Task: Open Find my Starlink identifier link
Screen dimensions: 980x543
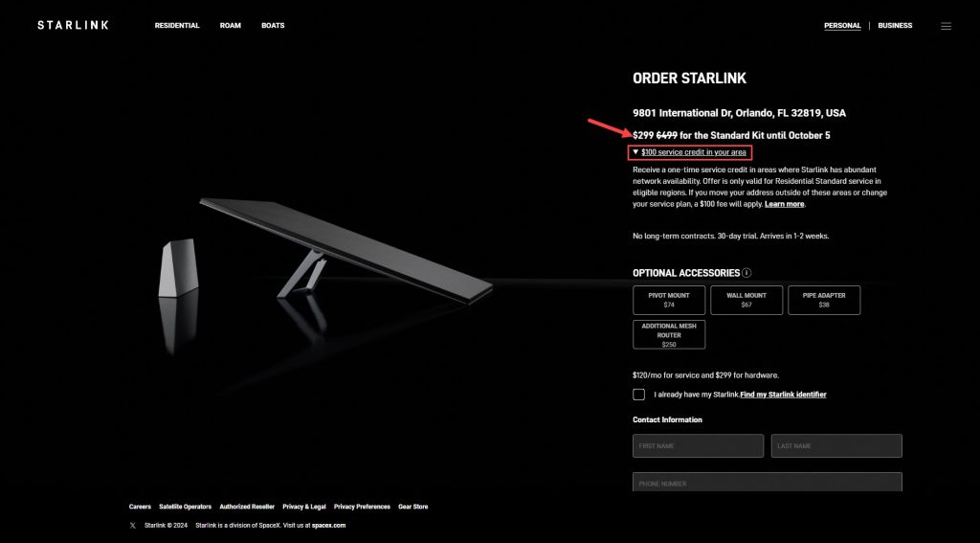Action: 783,395
